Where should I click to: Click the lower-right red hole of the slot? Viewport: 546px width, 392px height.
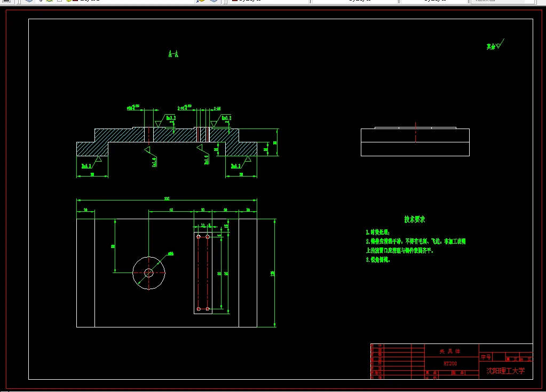[x=208, y=309]
